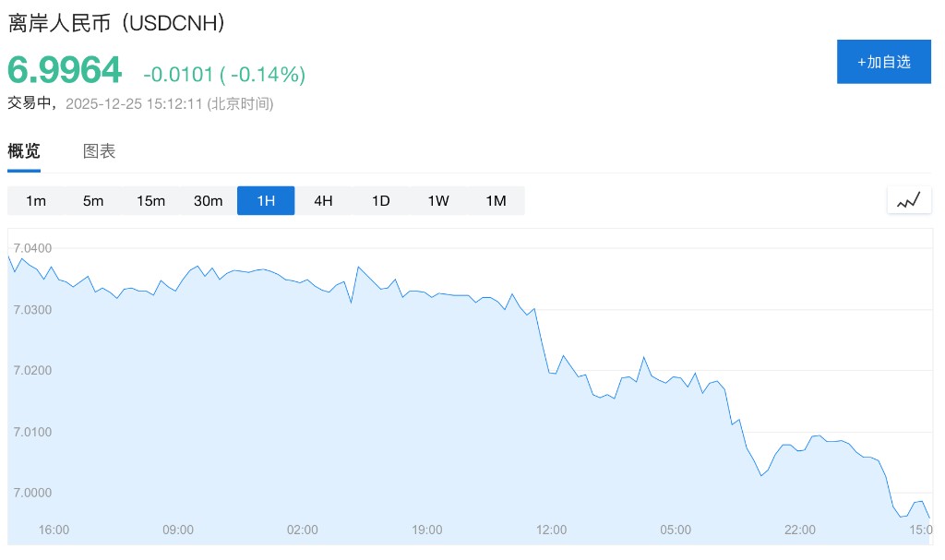This screenshot has width=945, height=560.
Task: Select the 1m timeframe
Action: pyautogui.click(x=36, y=201)
